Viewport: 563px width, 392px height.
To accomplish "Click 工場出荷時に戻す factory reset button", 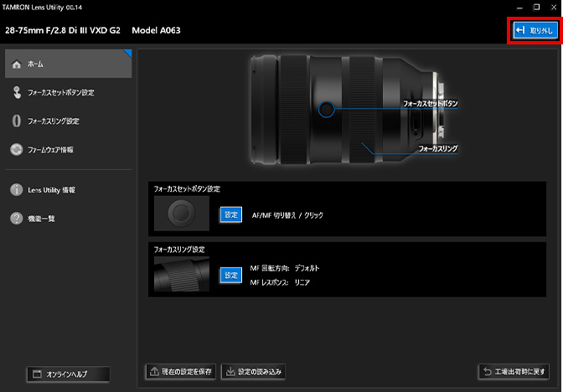I will (x=514, y=372).
